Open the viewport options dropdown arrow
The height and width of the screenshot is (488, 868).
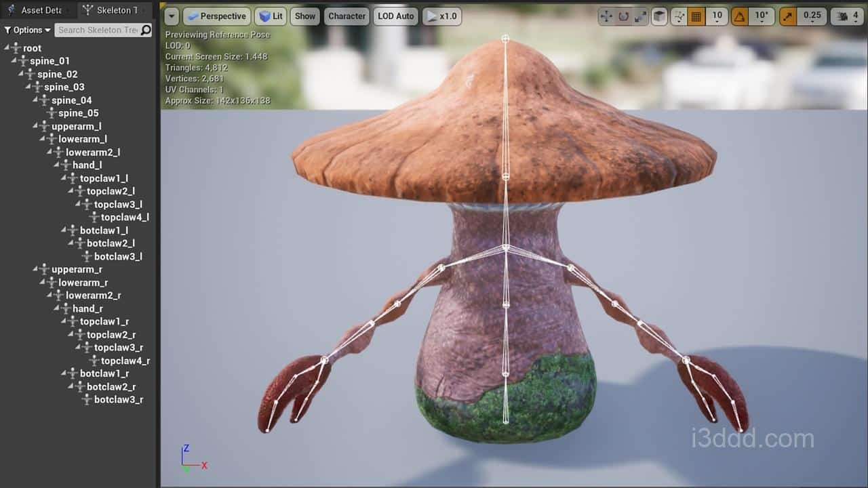click(x=172, y=16)
